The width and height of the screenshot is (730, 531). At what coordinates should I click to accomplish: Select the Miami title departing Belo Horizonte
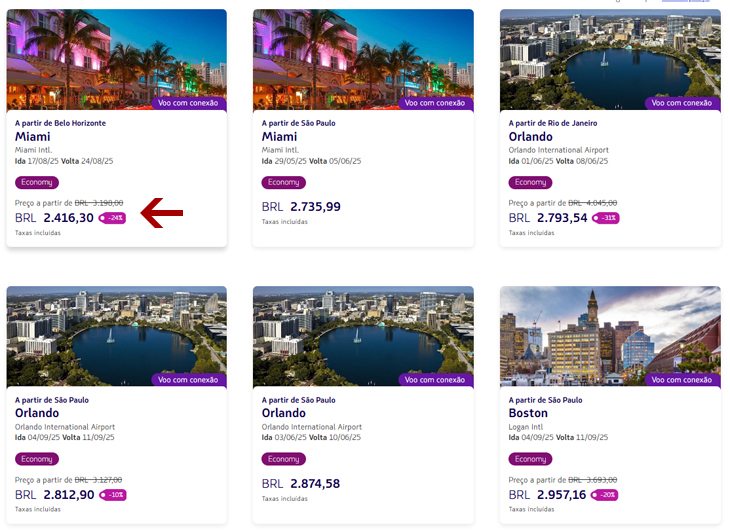coord(33,136)
